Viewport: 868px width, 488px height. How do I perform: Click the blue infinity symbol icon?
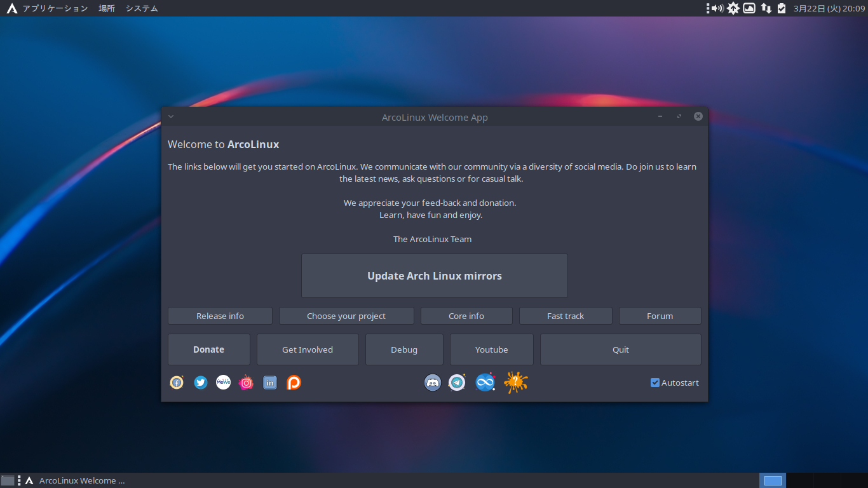[x=485, y=383]
